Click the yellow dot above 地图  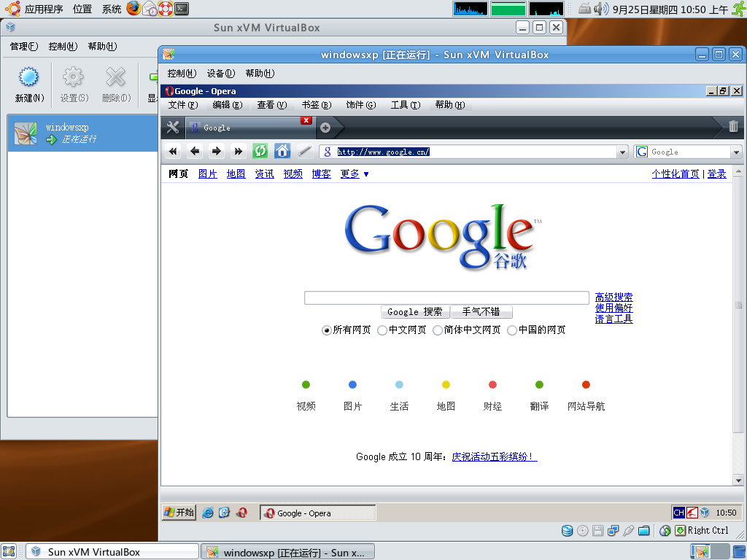click(446, 384)
